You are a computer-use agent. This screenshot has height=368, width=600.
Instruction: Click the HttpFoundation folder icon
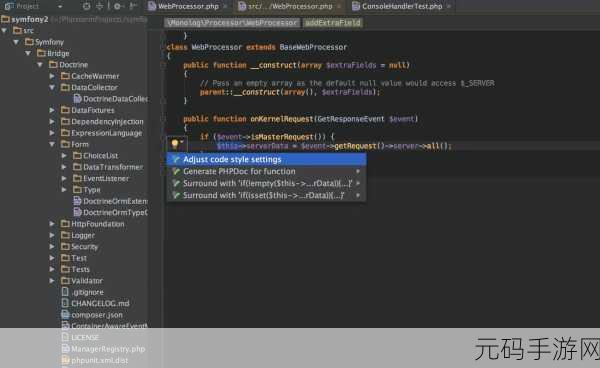pyautogui.click(x=65, y=223)
